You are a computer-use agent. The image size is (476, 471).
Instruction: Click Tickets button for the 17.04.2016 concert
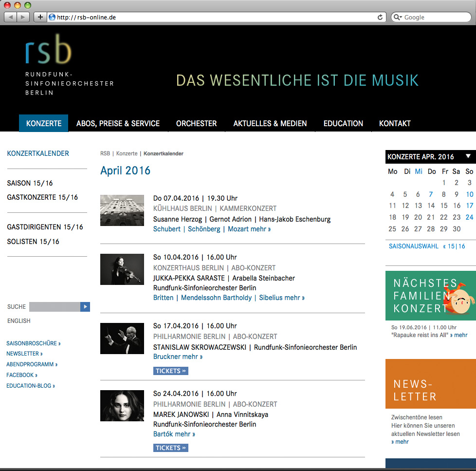click(x=170, y=371)
